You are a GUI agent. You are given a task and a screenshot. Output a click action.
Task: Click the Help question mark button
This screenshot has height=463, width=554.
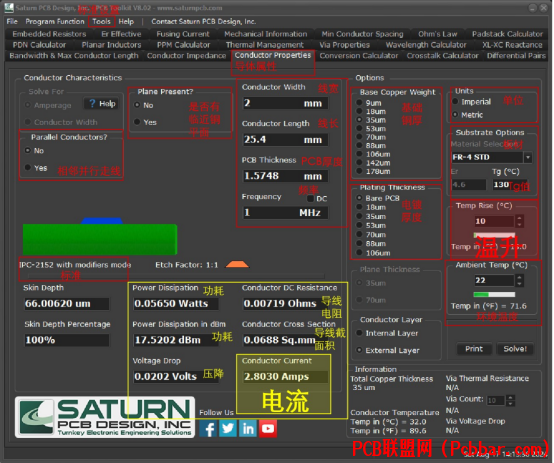tap(102, 104)
